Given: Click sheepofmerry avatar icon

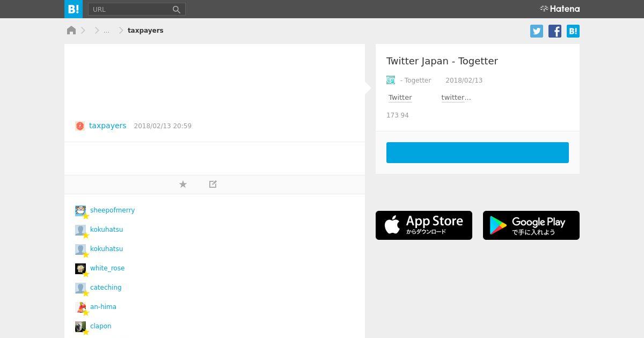Looking at the screenshot, I should click(x=80, y=210).
